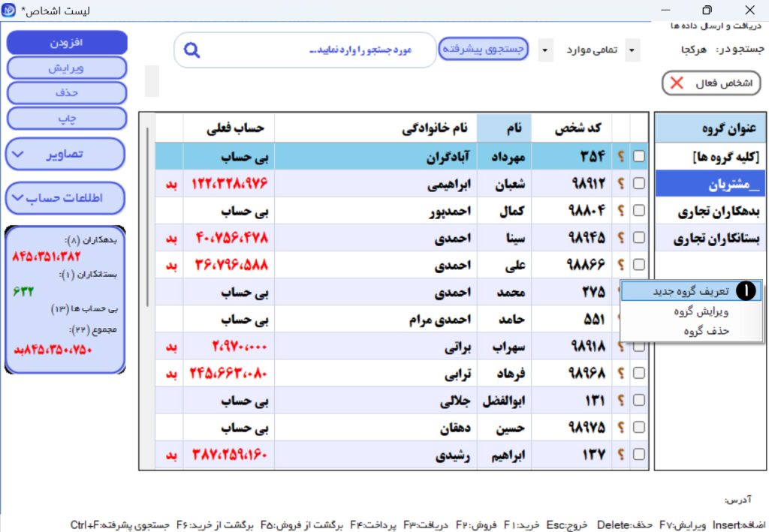Viewport: 769px width, 532px height.
Task: Click balance ۱۲۲،۳۲۸،۹۷۶ cell
Action: [229, 184]
